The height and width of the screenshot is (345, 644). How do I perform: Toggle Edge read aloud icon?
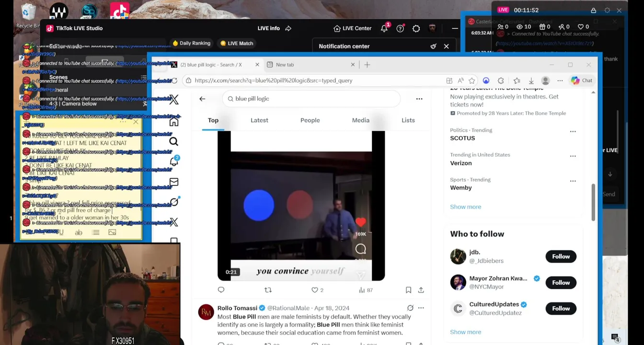[460, 80]
